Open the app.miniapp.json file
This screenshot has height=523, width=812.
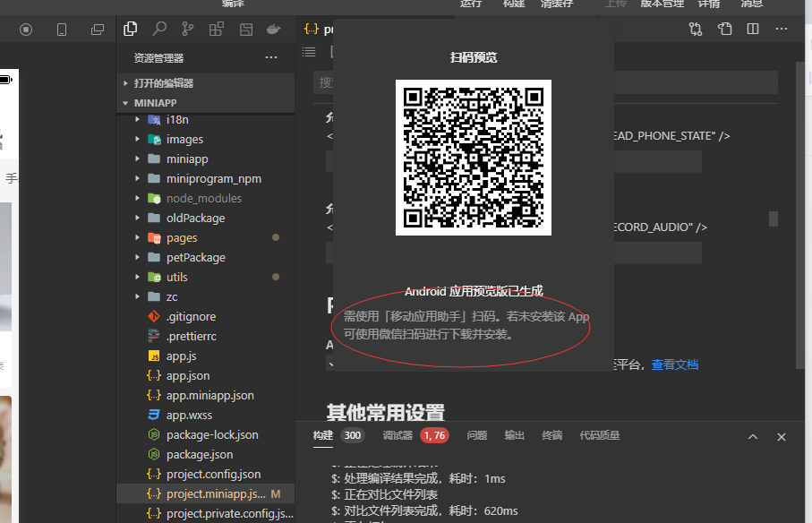[206, 395]
